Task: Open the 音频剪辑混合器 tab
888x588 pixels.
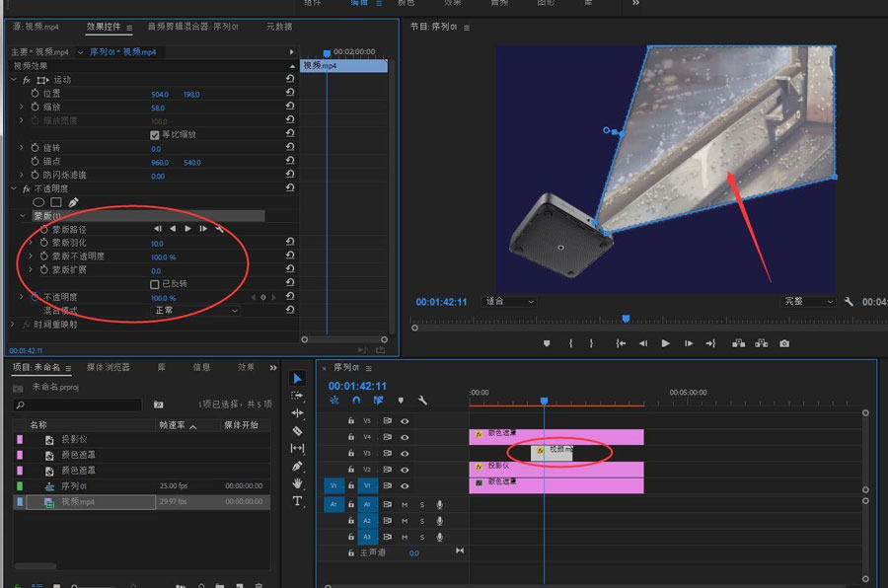Action: tap(193, 27)
